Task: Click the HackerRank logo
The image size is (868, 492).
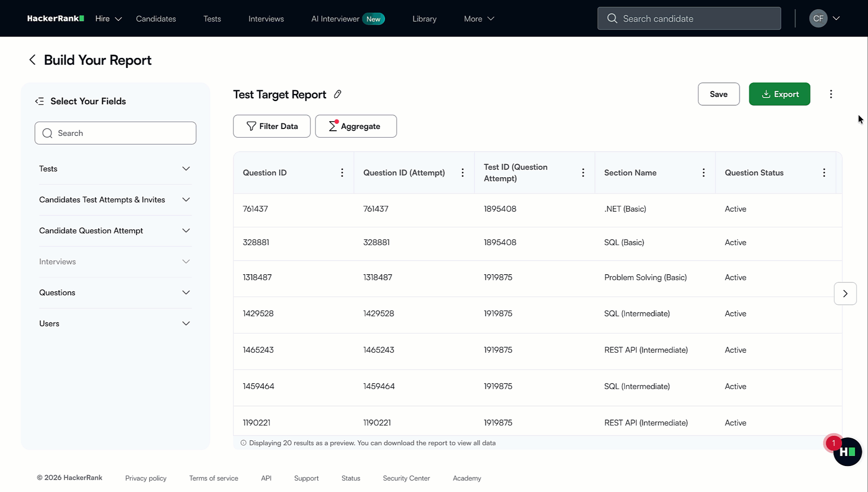Action: tap(55, 18)
